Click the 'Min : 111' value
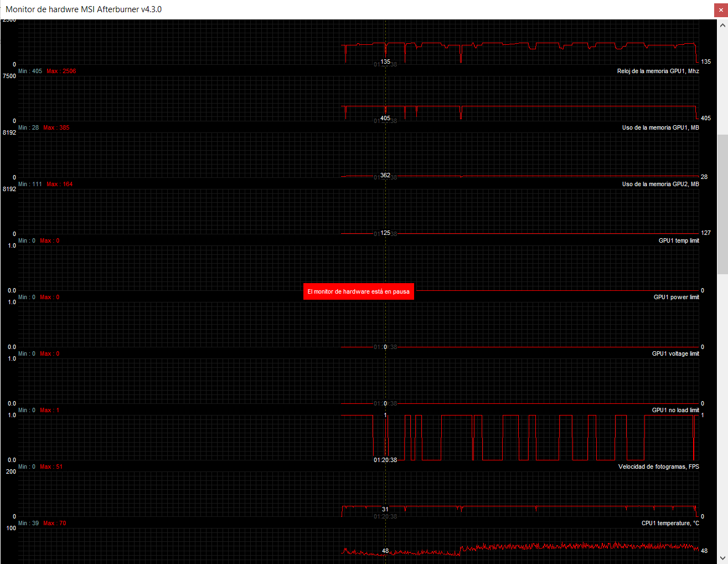This screenshot has height=564, width=728. coord(30,184)
